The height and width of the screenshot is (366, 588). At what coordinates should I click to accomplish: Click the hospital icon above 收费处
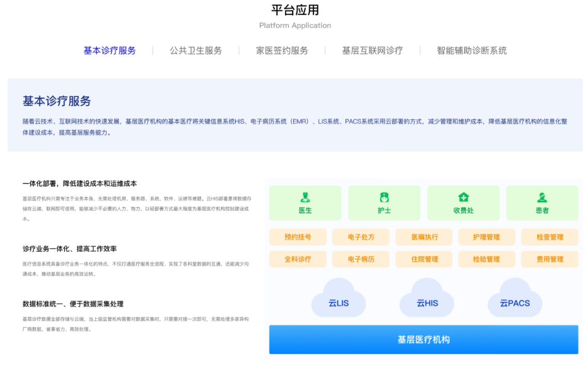click(463, 197)
